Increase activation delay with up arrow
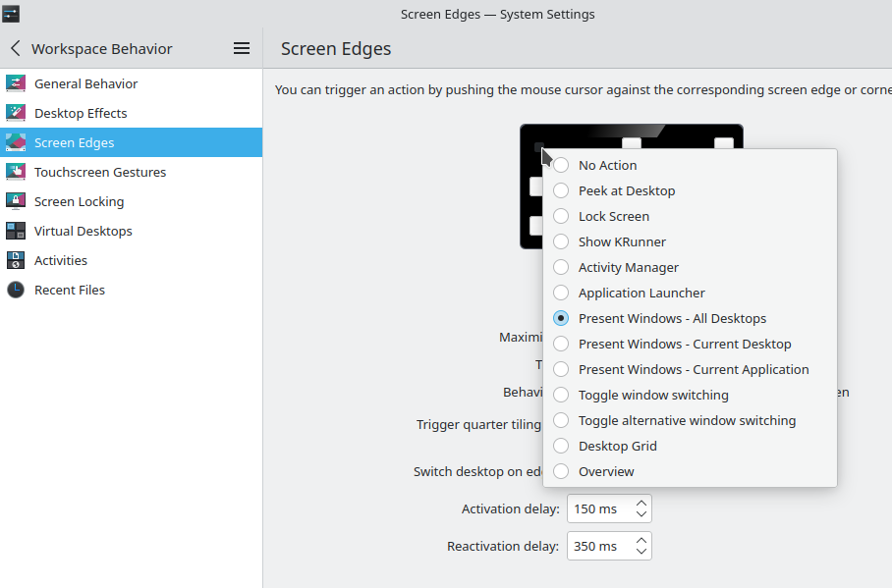 tap(641, 503)
